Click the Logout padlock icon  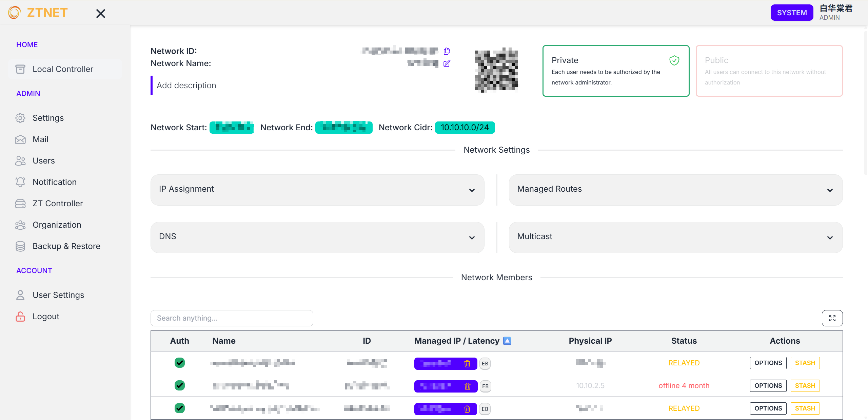[20, 317]
